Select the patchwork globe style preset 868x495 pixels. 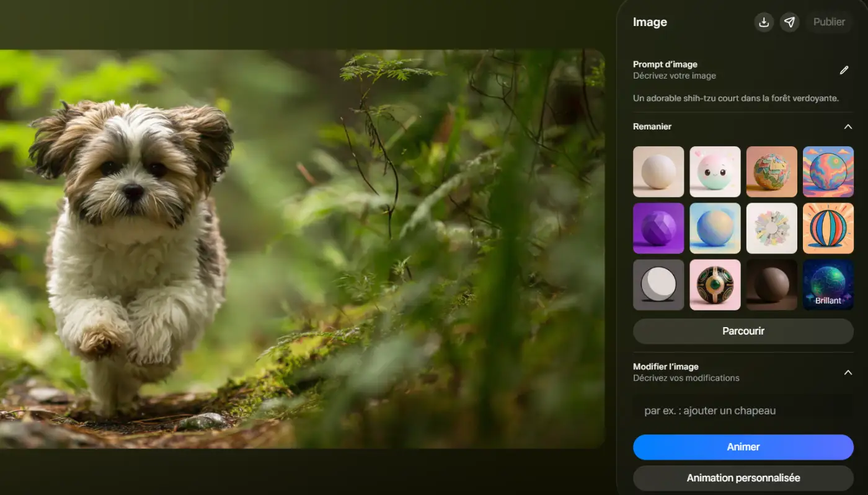(771, 172)
